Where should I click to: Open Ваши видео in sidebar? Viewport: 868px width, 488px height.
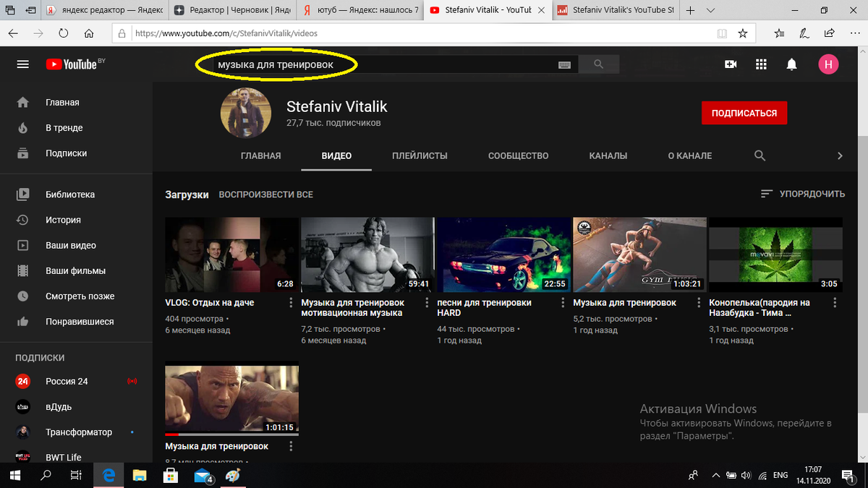(x=76, y=245)
